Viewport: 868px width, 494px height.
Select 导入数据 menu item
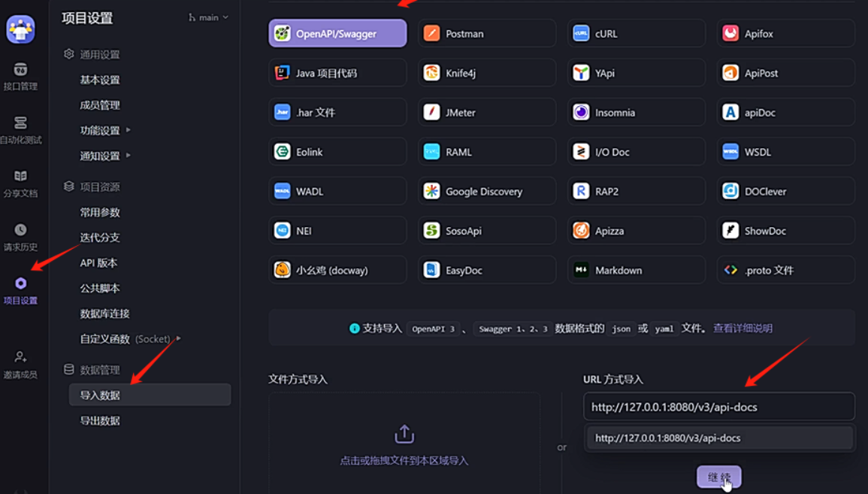150,395
